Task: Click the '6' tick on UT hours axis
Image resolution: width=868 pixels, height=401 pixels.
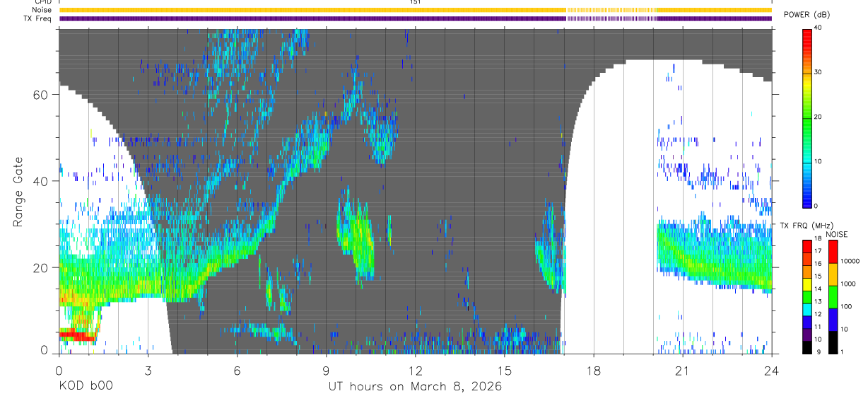Action: coord(237,370)
